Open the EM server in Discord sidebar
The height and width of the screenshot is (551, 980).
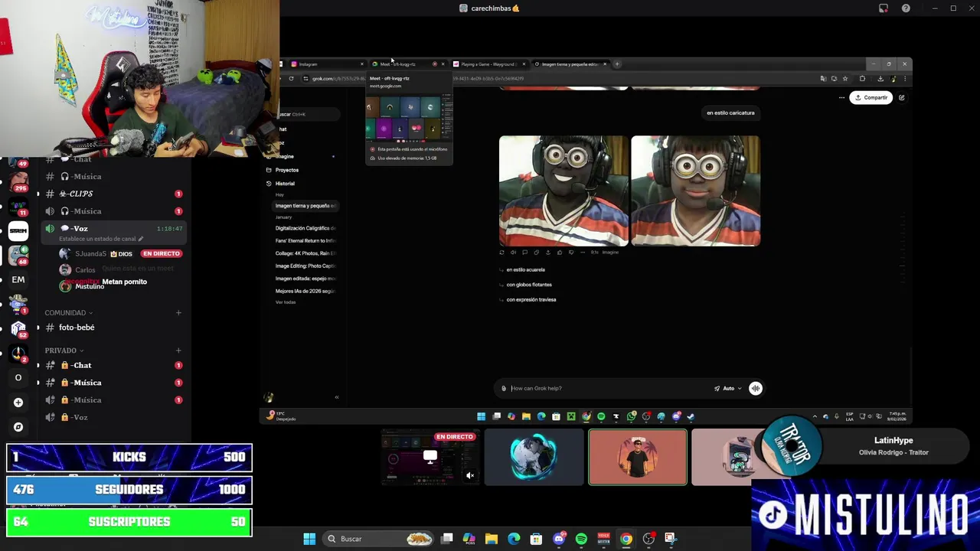(x=18, y=279)
